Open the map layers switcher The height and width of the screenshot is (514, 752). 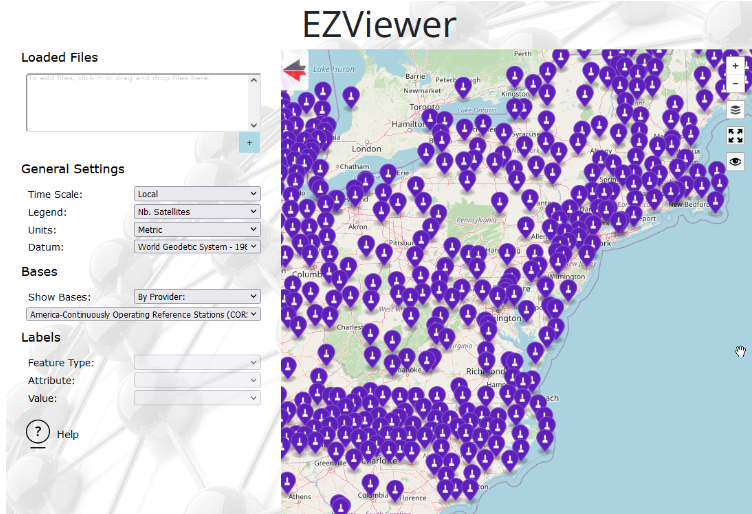coord(736,110)
